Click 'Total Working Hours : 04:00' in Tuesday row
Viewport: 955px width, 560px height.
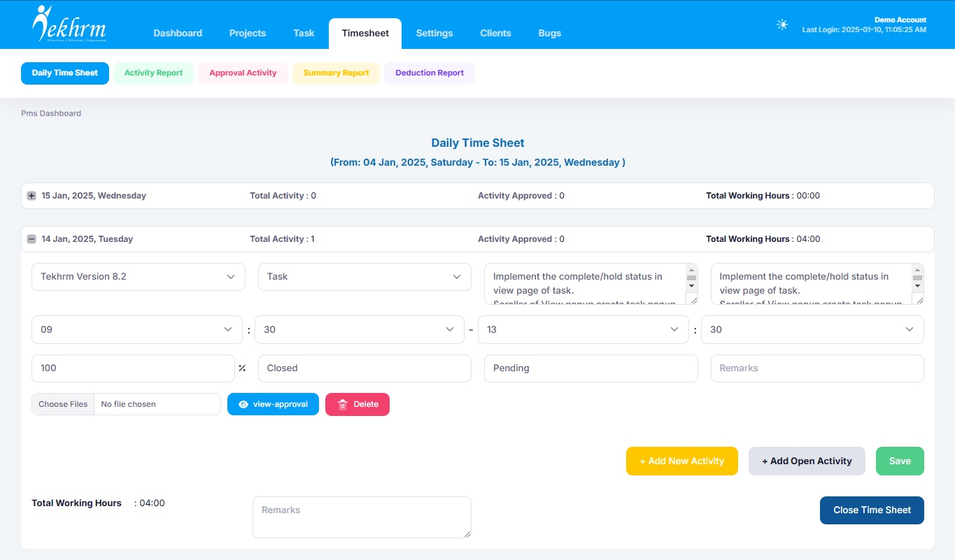pyautogui.click(x=763, y=239)
